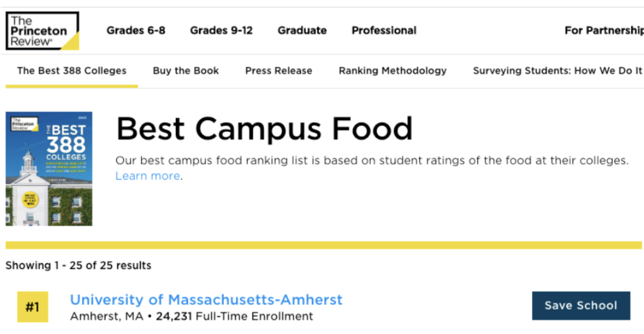Go to For Partnerships
This screenshot has height=334, width=644.
click(x=604, y=31)
